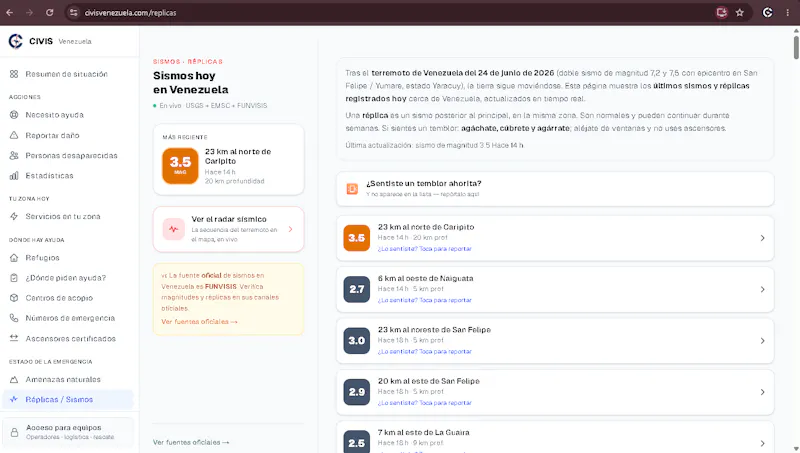Click bottom Ver fuentes oficiales link

(x=191, y=442)
